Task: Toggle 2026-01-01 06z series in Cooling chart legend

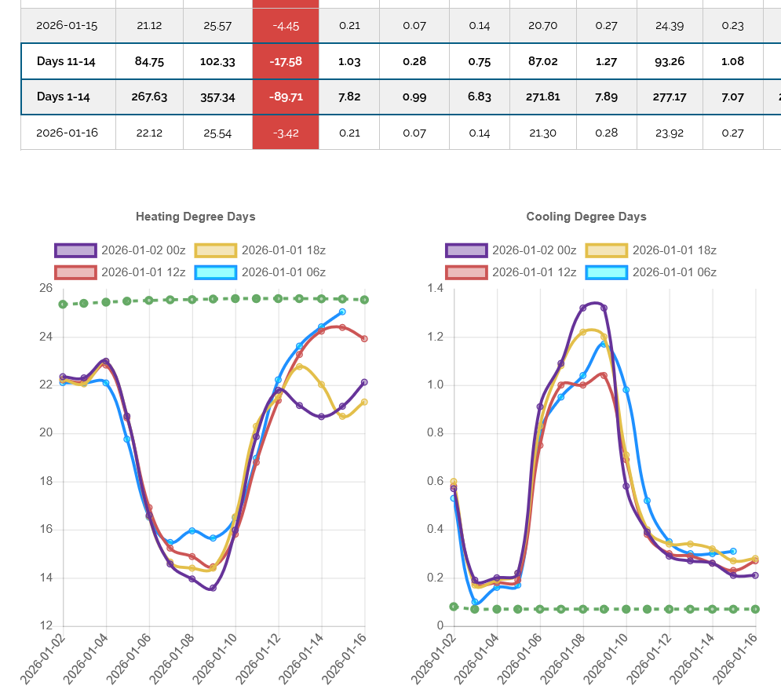Action: pos(674,272)
